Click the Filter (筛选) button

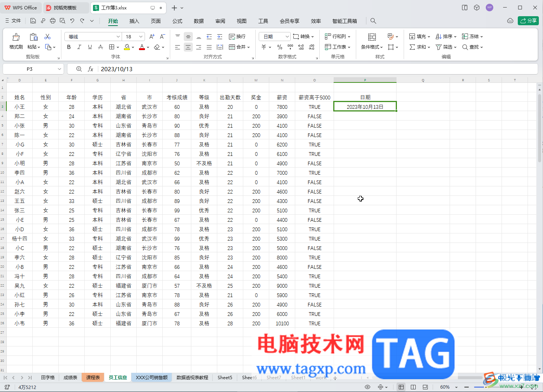[x=446, y=47]
